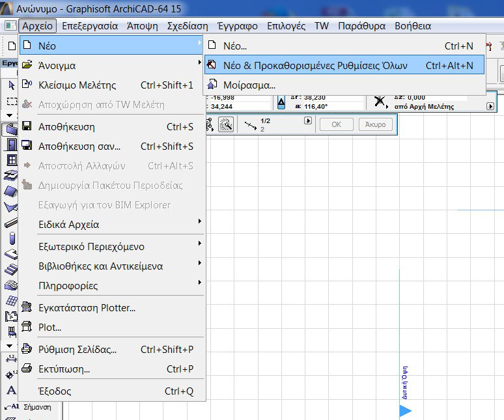Open the Βιβλιοθήκες και Αντικείμενα submenu
Image resolution: width=504 pixels, height=420 pixels.
[111, 266]
